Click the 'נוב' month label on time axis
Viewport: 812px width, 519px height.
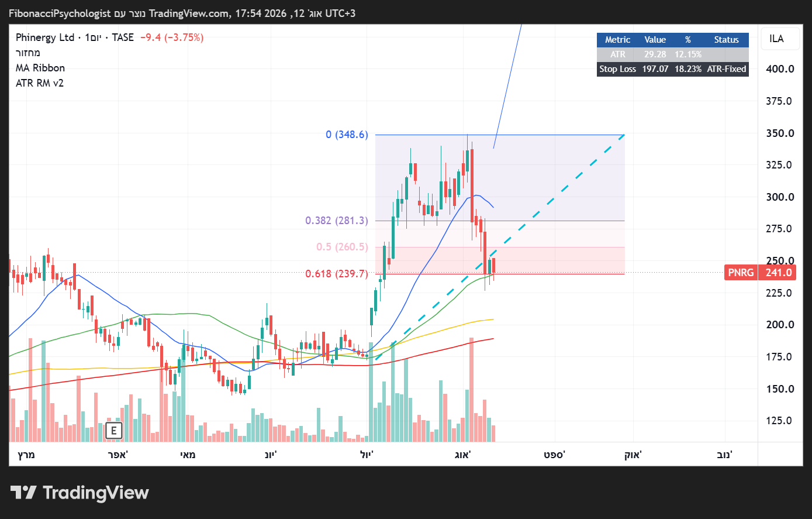coord(725,455)
